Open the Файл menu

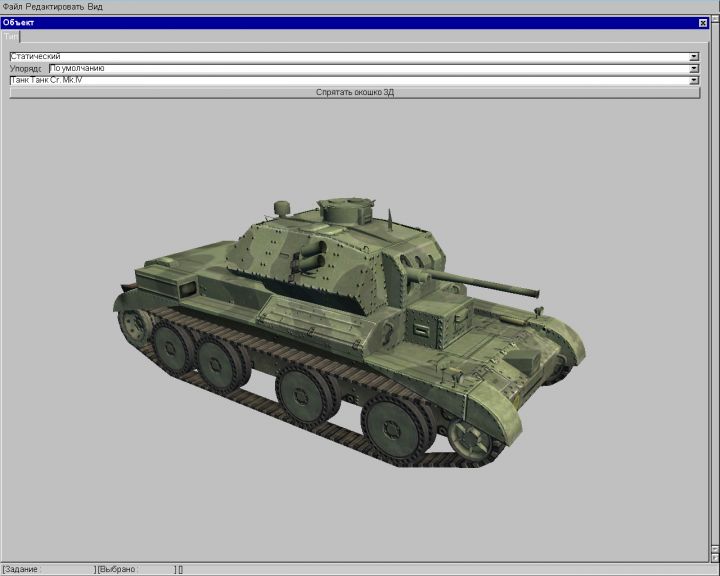(12, 6)
